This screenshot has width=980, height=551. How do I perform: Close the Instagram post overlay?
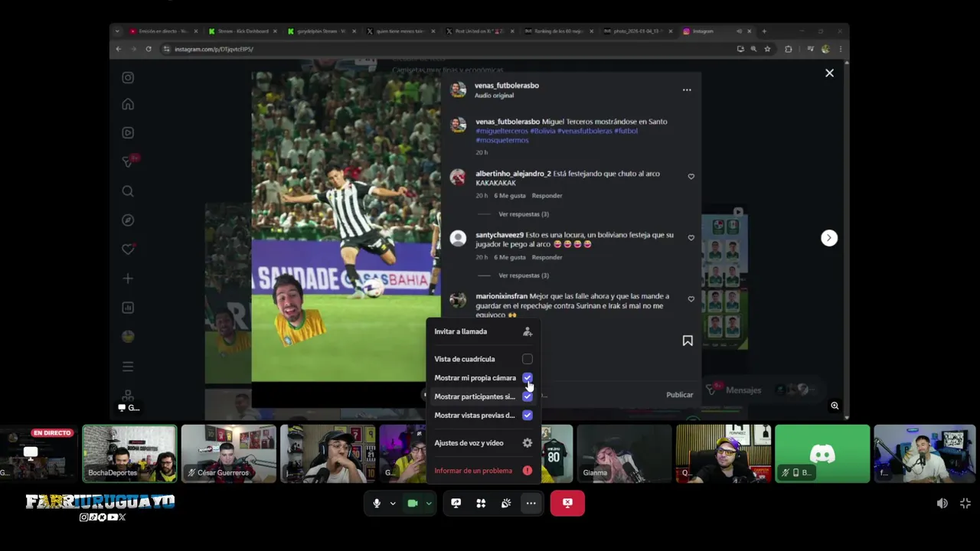[829, 73]
